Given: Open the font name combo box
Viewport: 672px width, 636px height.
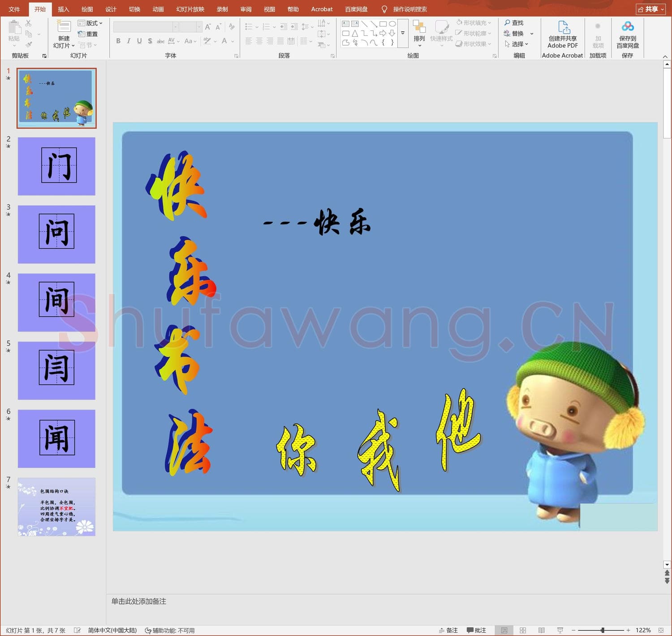Looking at the screenshot, I should click(146, 27).
